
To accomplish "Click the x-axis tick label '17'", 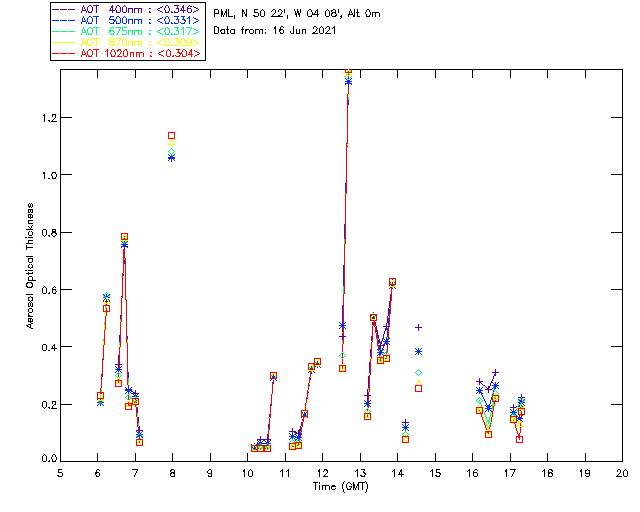I will click(x=510, y=473).
